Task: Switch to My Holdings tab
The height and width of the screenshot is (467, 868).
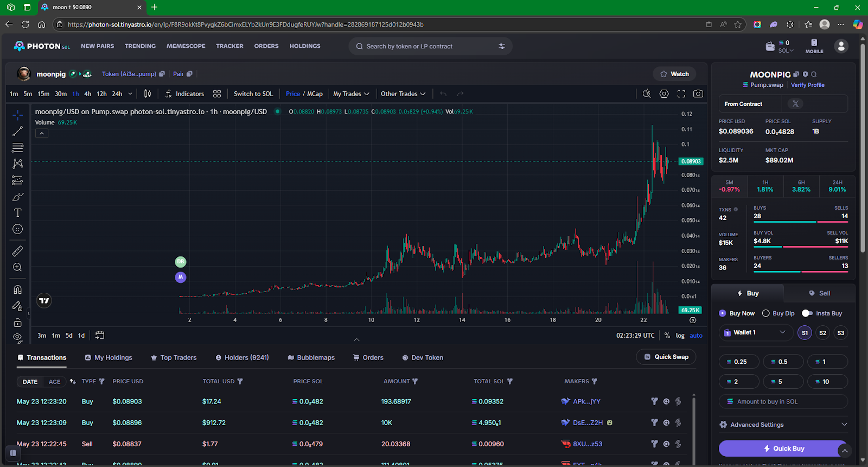Action: (108, 357)
